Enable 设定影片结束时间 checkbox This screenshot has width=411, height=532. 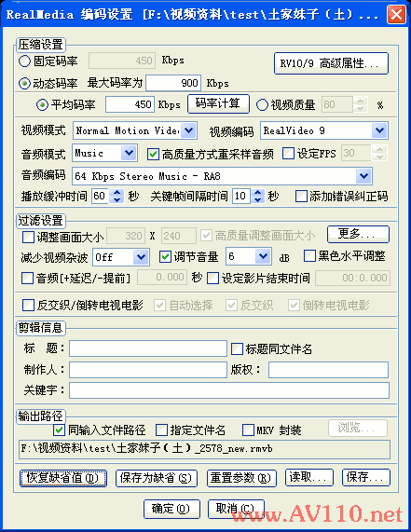coord(212,279)
